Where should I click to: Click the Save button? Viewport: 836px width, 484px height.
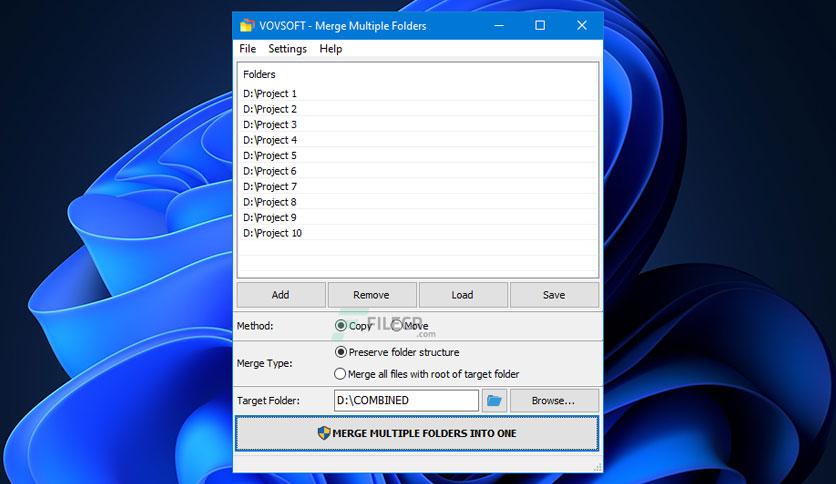554,295
